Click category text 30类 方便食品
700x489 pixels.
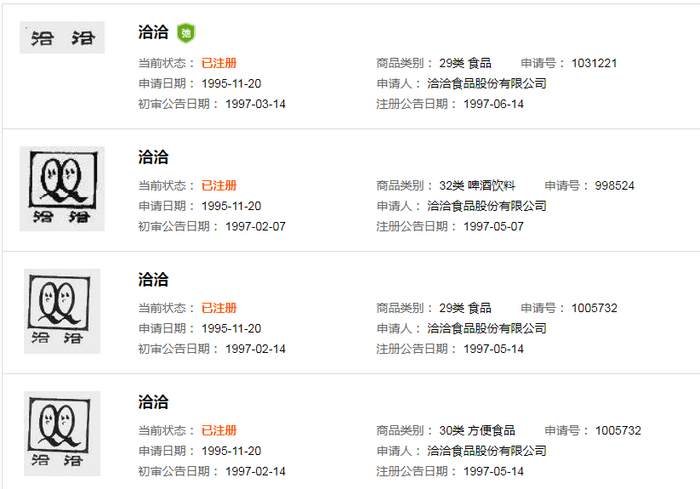(x=477, y=430)
